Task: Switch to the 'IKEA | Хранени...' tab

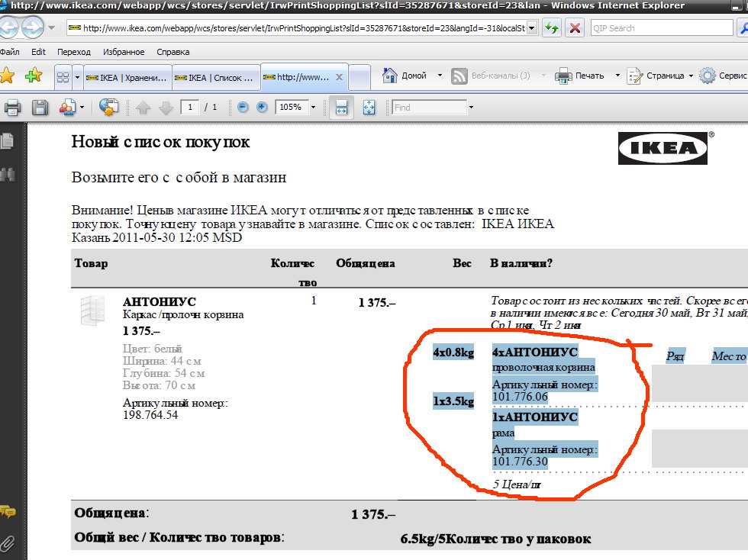Action: point(127,78)
